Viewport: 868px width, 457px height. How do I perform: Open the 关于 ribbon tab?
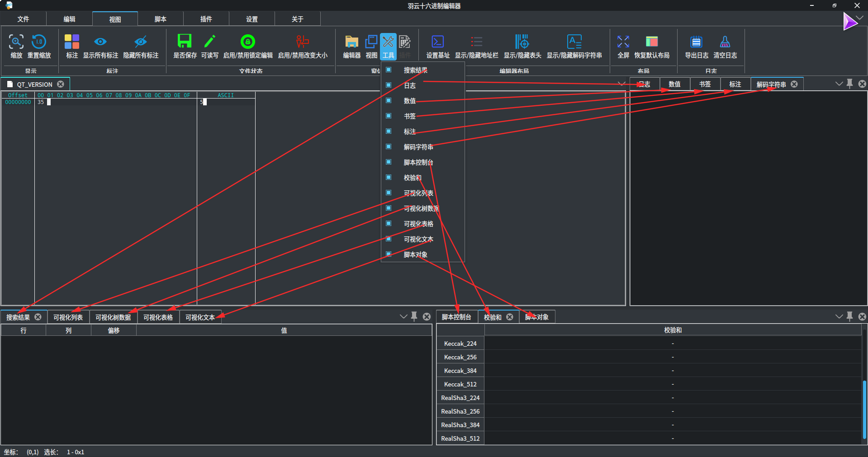pos(298,19)
